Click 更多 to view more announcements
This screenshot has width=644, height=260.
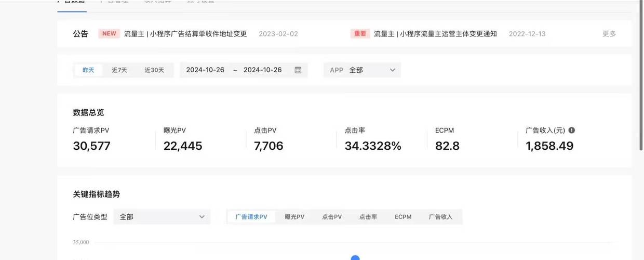pos(609,34)
